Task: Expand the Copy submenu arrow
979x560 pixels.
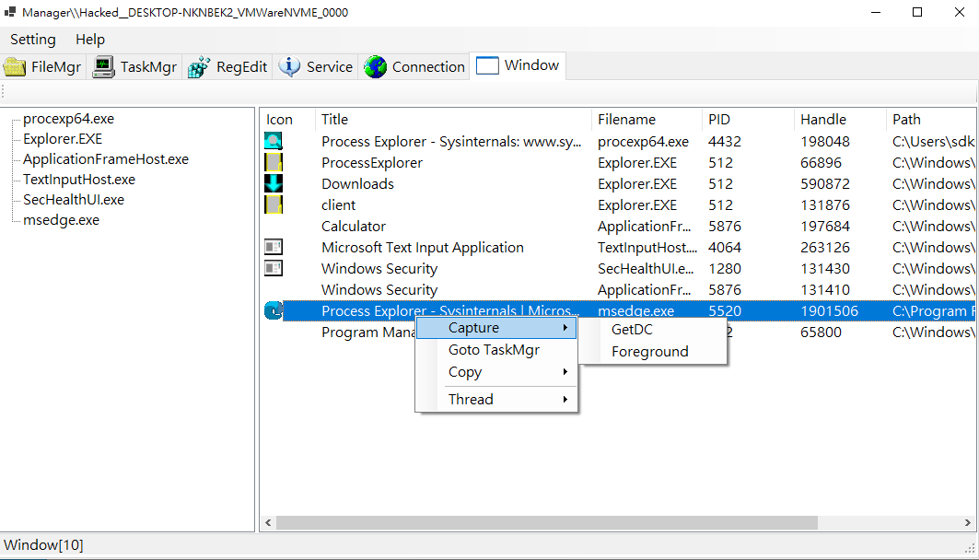Action: click(x=565, y=372)
